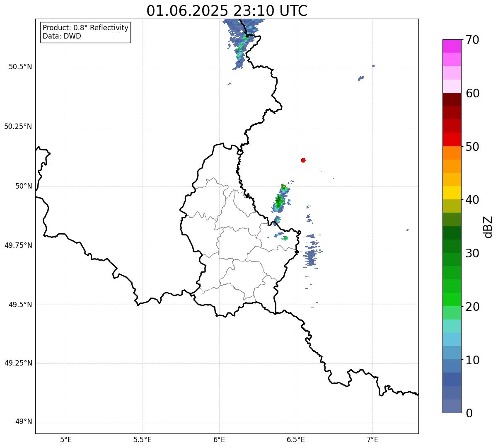Click the 50 tick label on colorbar
The width and height of the screenshot is (498, 448).
click(x=472, y=147)
